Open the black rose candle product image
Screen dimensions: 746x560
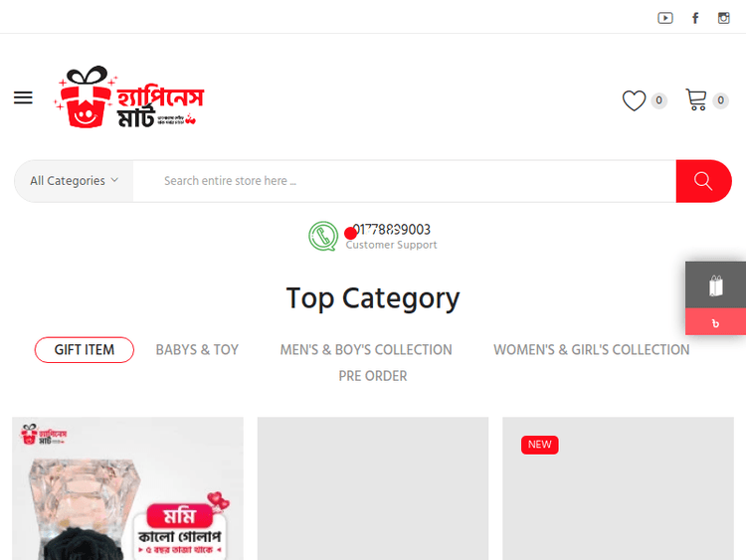pos(127,488)
